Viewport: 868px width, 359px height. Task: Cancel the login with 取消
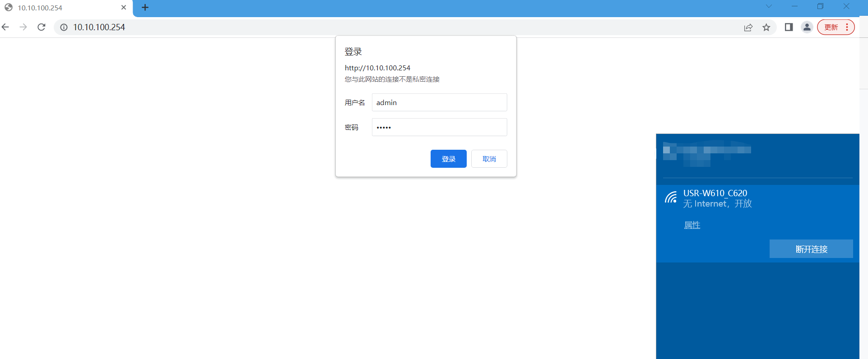pos(489,159)
